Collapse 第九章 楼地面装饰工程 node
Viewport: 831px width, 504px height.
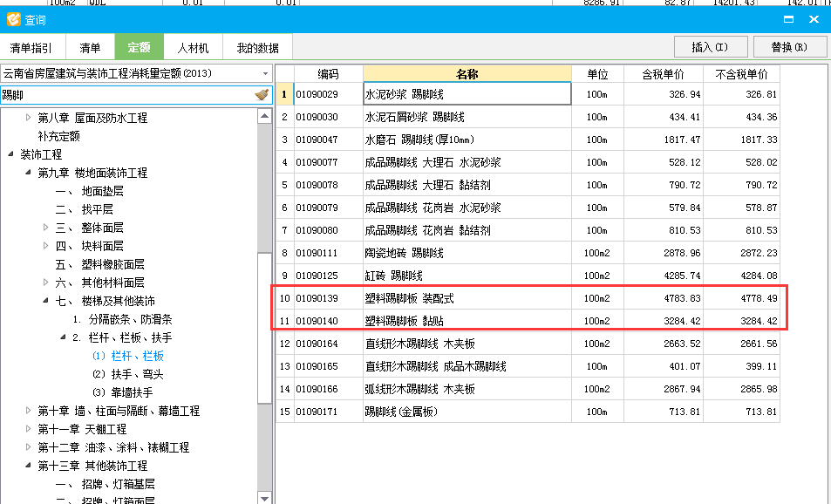point(28,173)
